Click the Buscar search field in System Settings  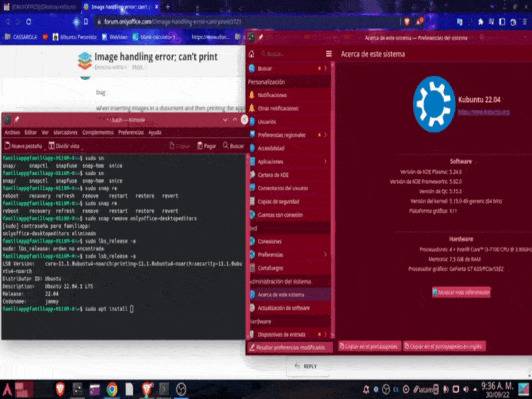click(291, 54)
